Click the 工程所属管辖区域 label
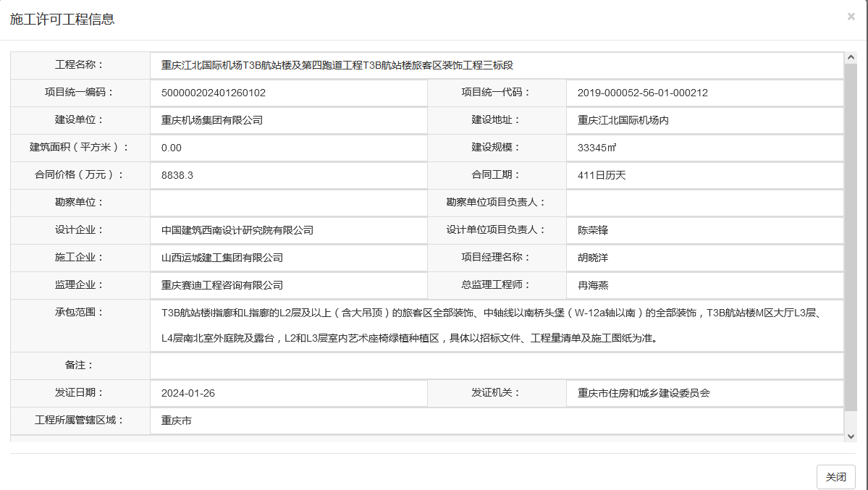The image size is (868, 490). 80,421
